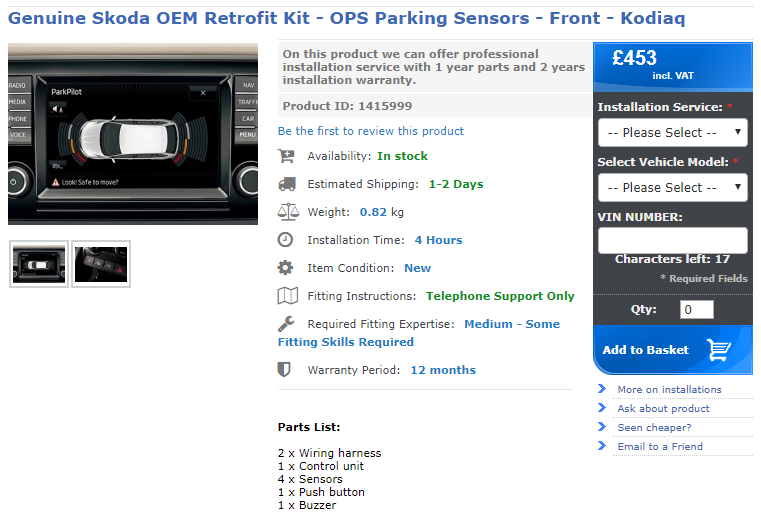
Task: Click the shield warranty period icon
Action: (284, 370)
